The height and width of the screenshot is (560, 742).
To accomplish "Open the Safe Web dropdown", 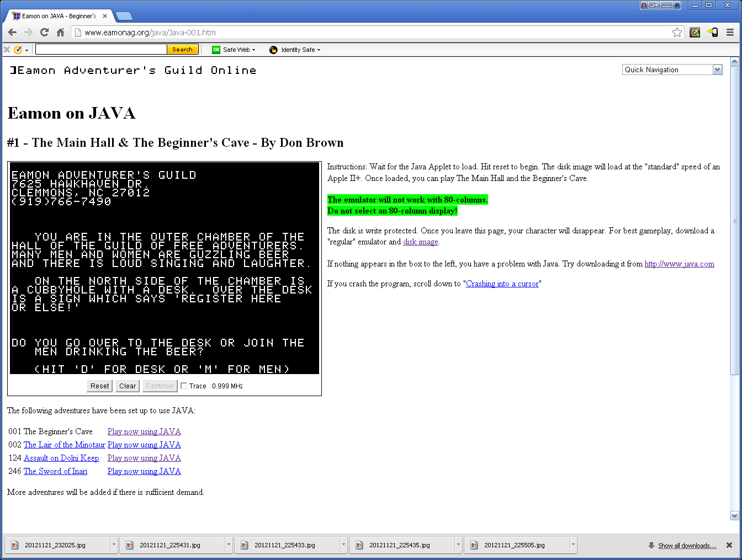I will coord(239,50).
